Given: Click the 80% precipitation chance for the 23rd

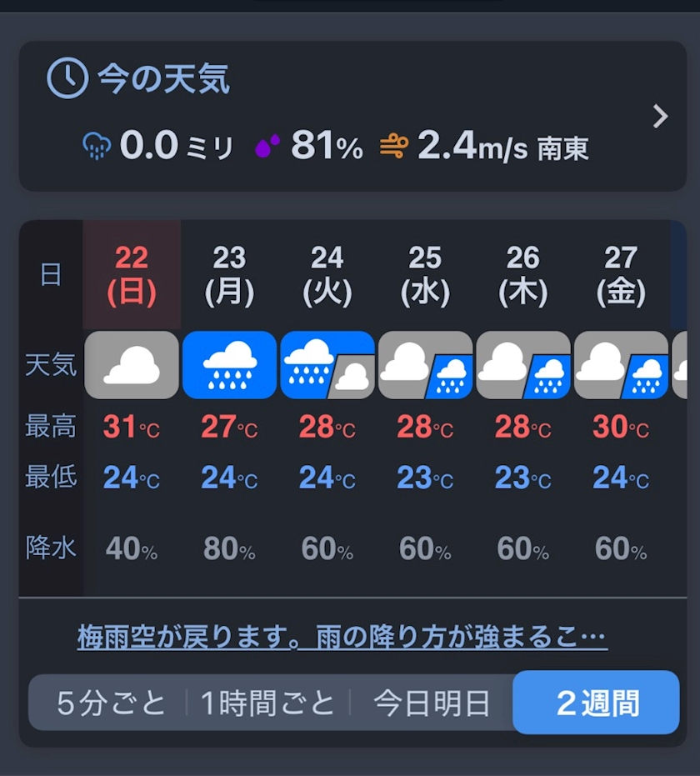Looking at the screenshot, I should (229, 549).
